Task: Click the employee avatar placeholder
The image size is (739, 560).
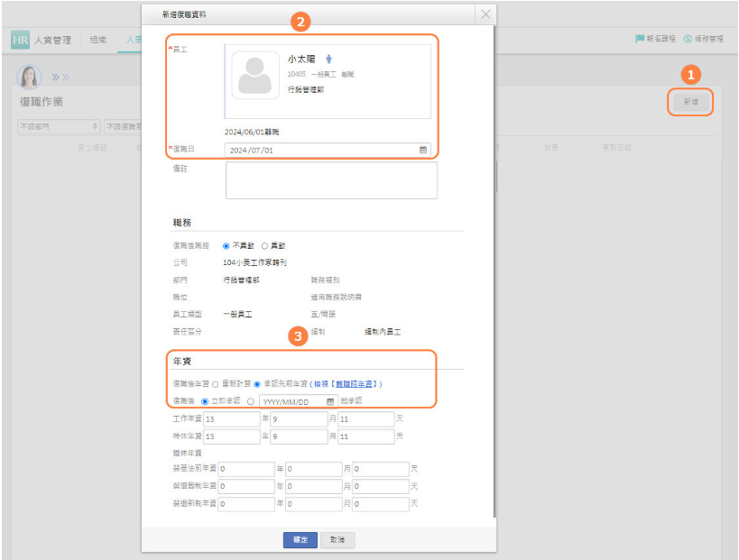Action: (255, 75)
